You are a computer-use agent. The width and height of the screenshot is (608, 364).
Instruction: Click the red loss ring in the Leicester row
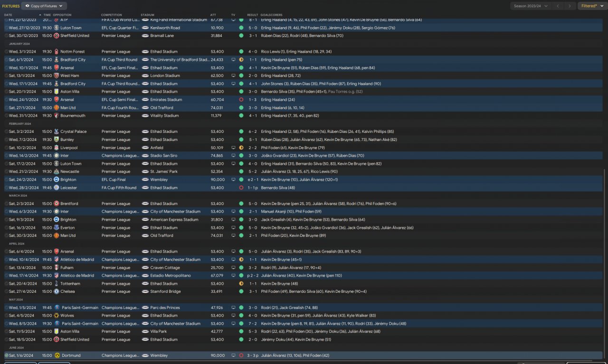[241, 188]
